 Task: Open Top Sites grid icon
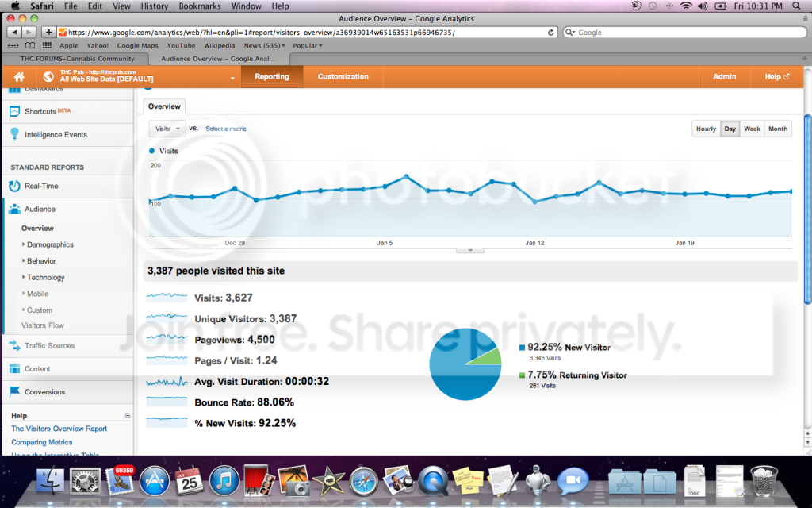pyautogui.click(x=47, y=45)
